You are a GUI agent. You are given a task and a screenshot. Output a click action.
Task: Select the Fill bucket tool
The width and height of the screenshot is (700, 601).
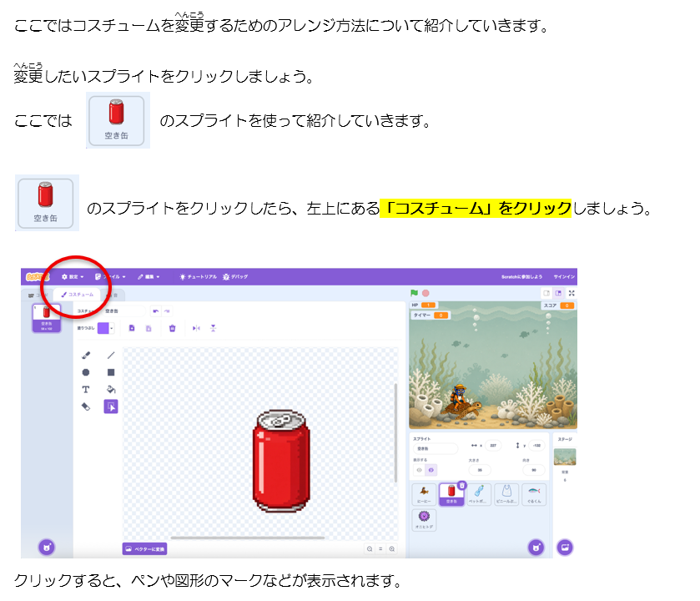tap(111, 389)
